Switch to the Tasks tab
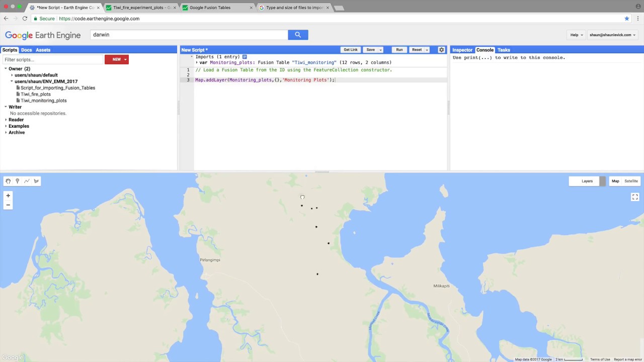Image resolution: width=644 pixels, height=362 pixels. coord(504,50)
